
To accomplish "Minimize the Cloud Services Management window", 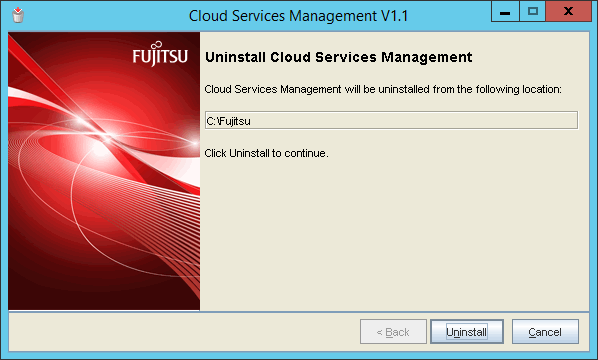I will pos(505,11).
